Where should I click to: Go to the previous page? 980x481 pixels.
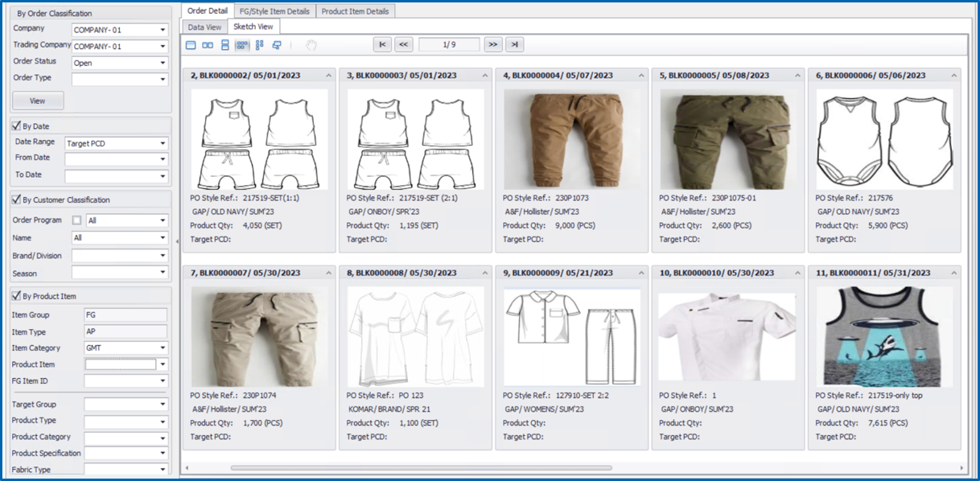coord(403,45)
